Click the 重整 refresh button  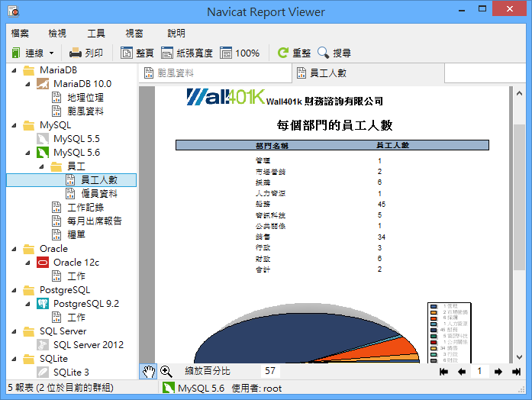click(294, 53)
